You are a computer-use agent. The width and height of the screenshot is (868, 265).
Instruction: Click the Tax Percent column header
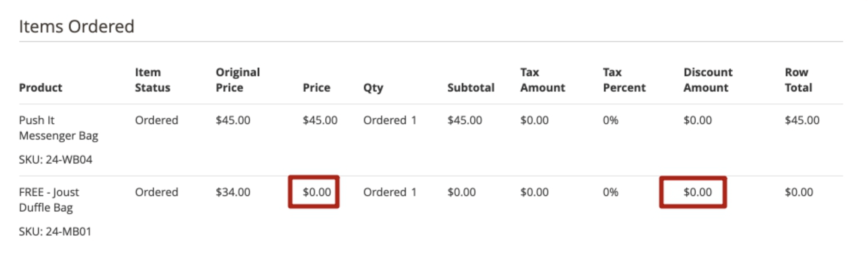(624, 80)
